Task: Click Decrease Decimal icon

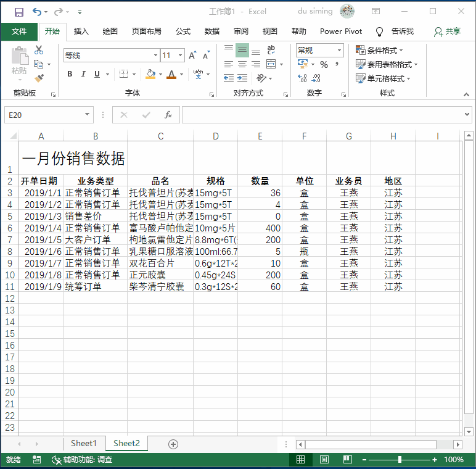Action: [316, 78]
